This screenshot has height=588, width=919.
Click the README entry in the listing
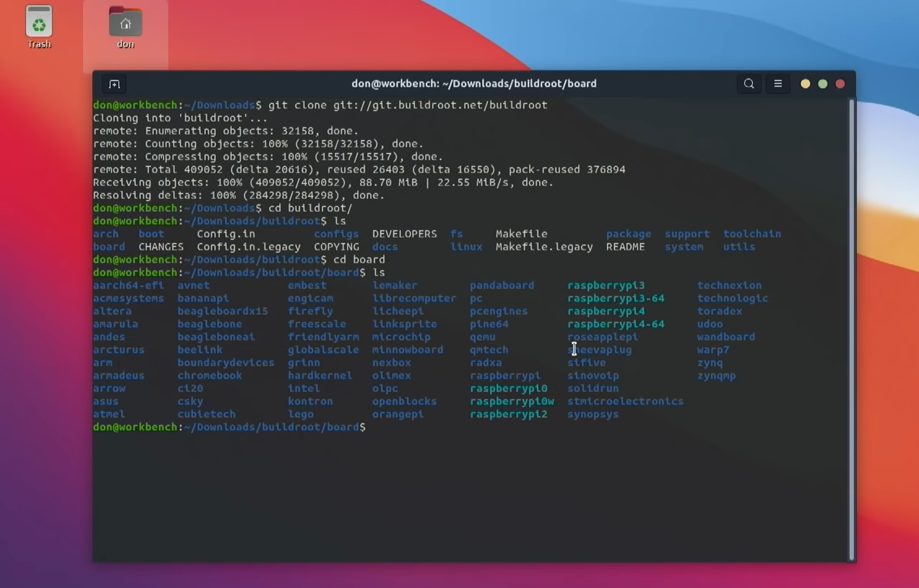[626, 246]
